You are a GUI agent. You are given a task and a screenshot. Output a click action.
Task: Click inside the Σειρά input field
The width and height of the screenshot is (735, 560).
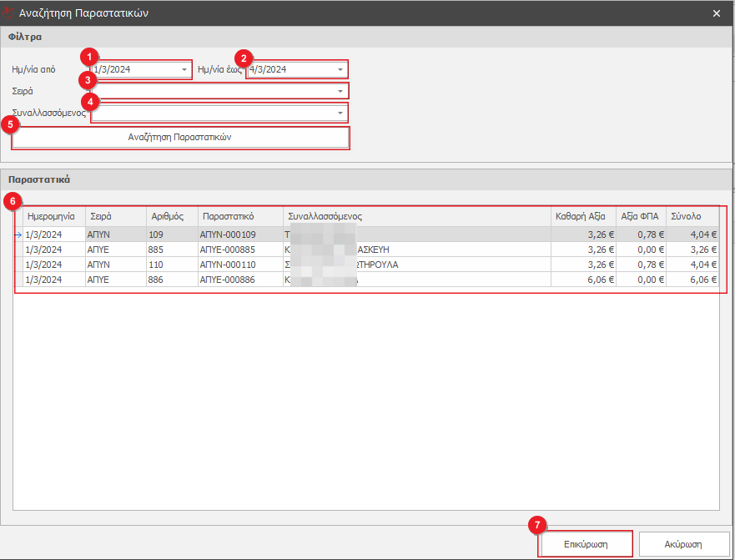tap(217, 91)
